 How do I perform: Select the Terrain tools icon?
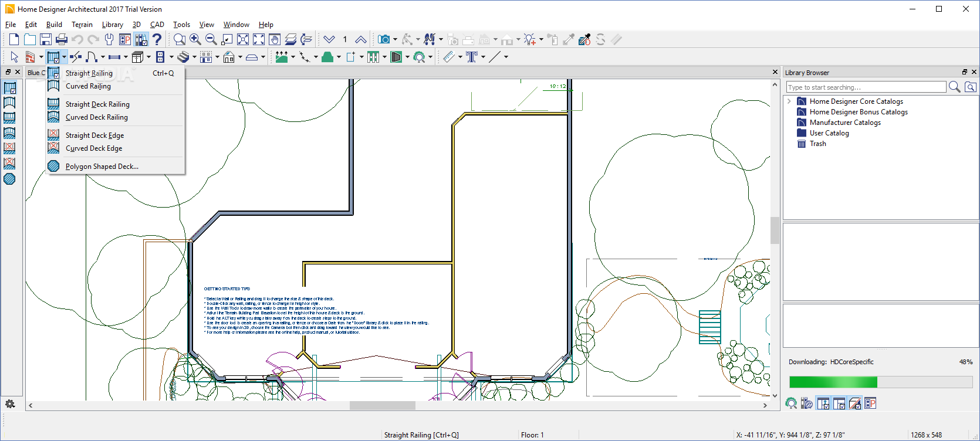282,57
